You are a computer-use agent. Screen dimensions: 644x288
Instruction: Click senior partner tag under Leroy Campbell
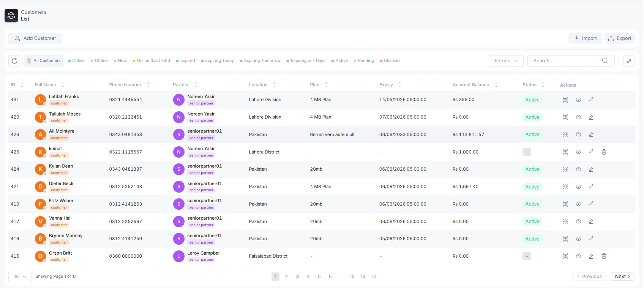pos(202,260)
